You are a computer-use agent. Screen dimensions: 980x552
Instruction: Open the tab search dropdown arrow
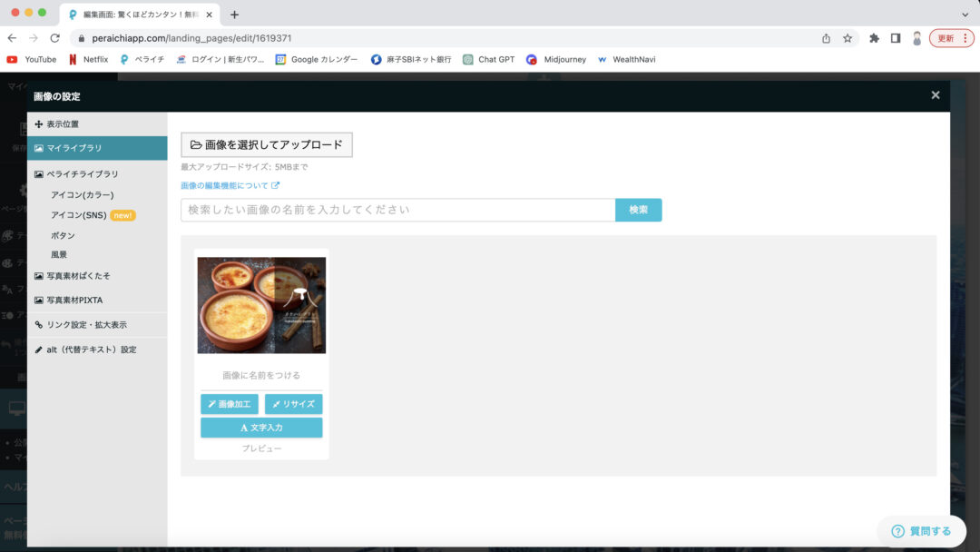965,15
